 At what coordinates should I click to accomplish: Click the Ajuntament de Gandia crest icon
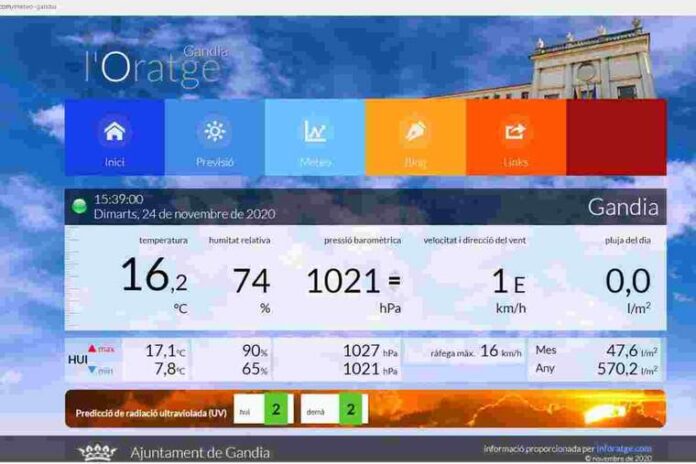[98, 452]
